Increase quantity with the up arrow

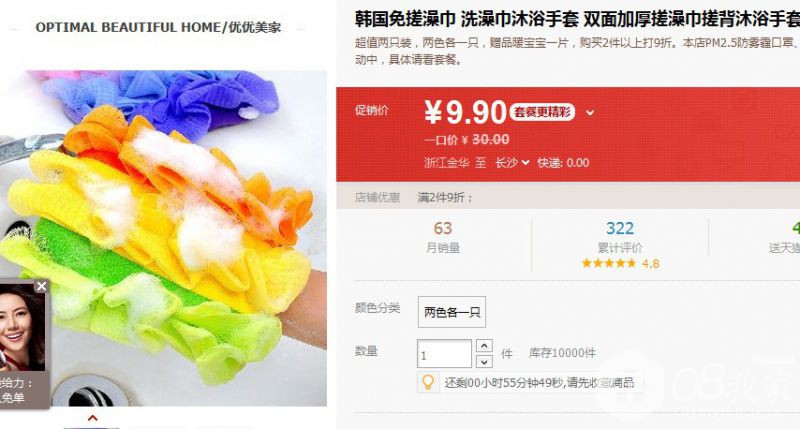484,345
